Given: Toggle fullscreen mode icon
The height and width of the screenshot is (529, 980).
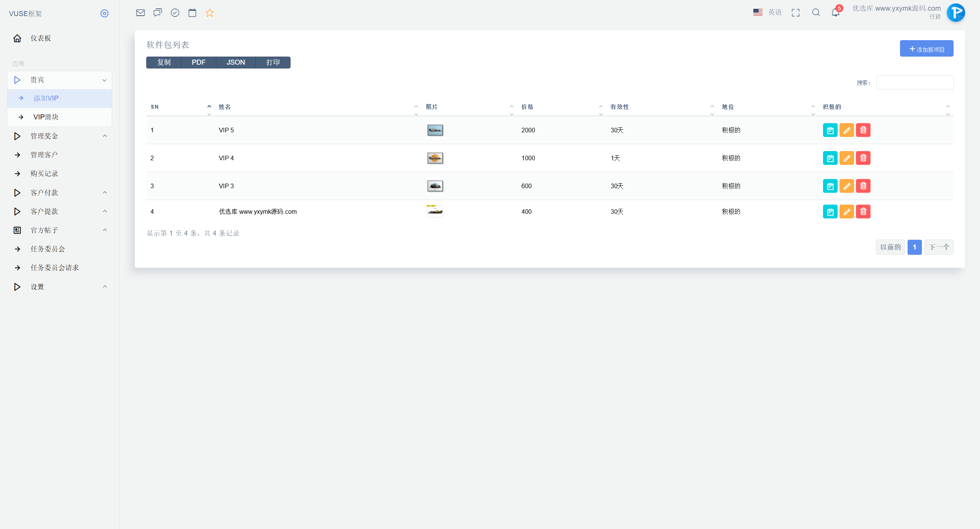Looking at the screenshot, I should point(795,13).
